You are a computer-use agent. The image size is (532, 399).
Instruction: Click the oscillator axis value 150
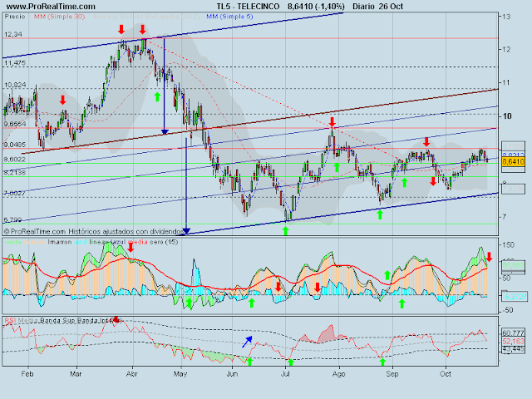[x=508, y=244]
